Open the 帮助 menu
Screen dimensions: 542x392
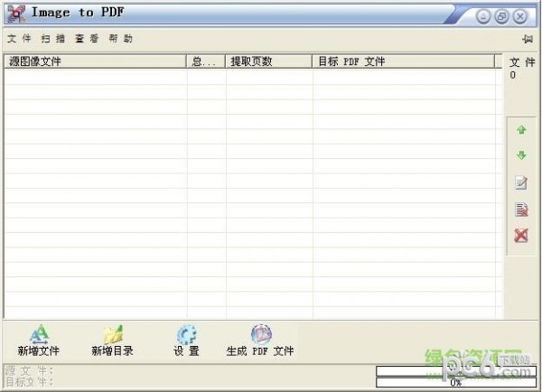coord(121,38)
